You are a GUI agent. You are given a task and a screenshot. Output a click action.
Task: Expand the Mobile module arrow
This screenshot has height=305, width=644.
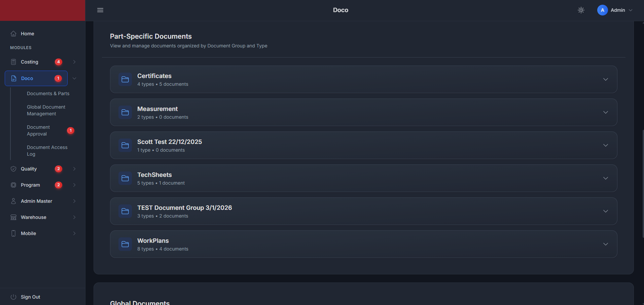tap(74, 233)
